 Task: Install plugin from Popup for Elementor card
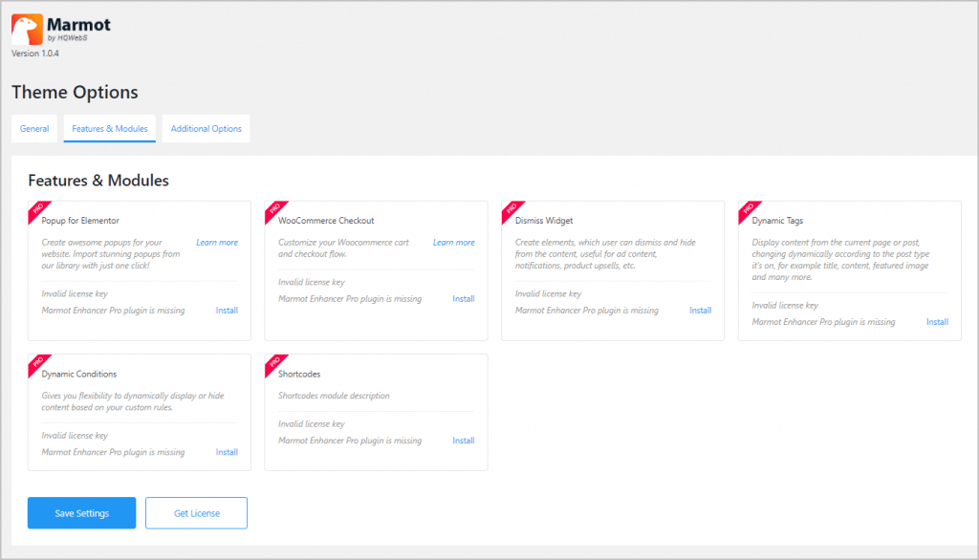(227, 311)
